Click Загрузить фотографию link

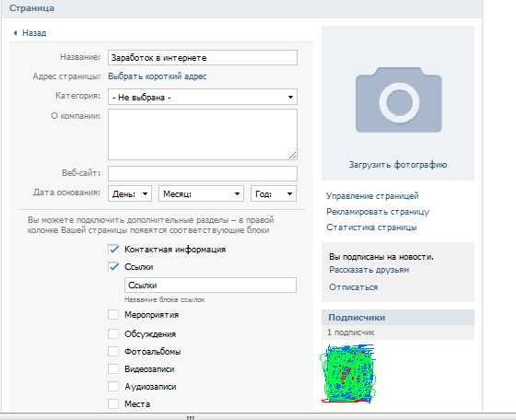[398, 165]
